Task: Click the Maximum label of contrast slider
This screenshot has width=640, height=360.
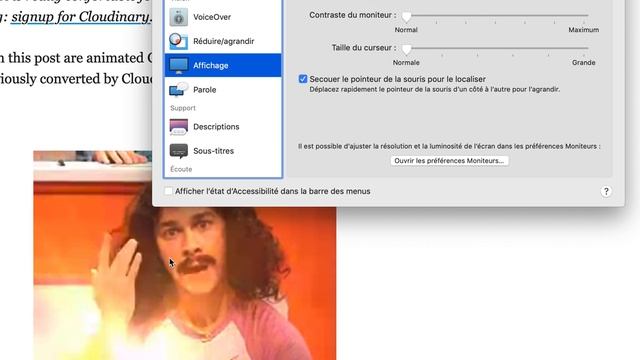Action: [x=583, y=30]
